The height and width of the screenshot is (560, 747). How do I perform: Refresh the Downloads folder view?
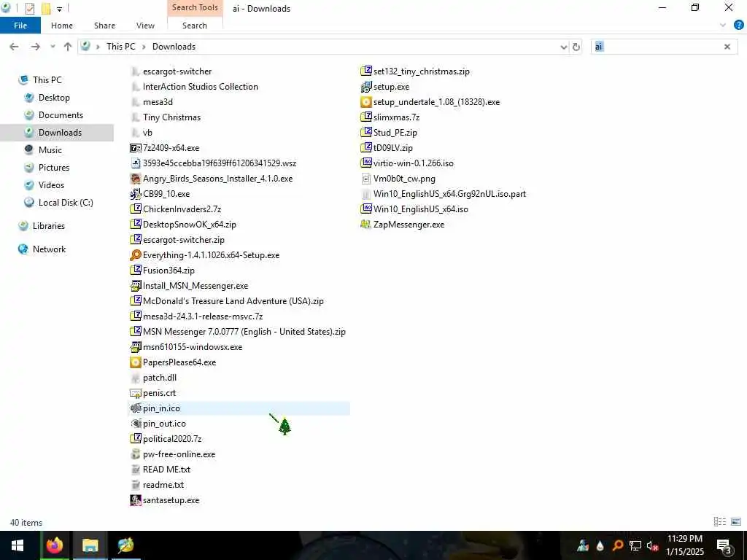576,47
